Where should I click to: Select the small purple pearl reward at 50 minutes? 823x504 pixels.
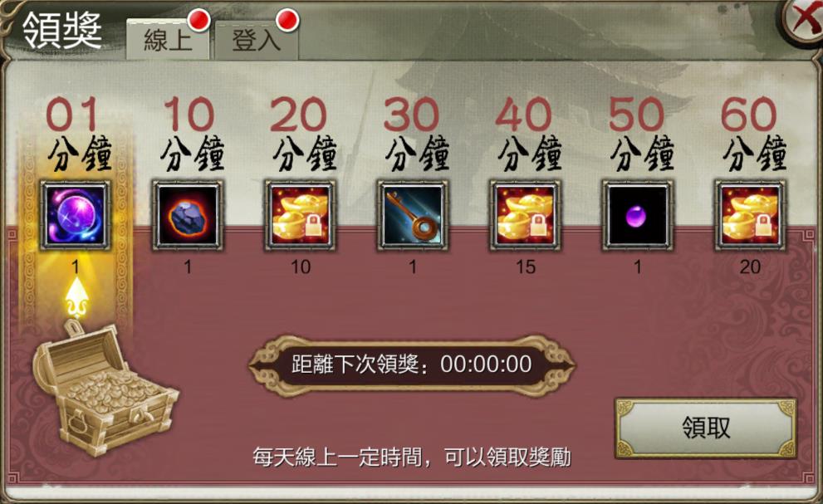click(637, 215)
